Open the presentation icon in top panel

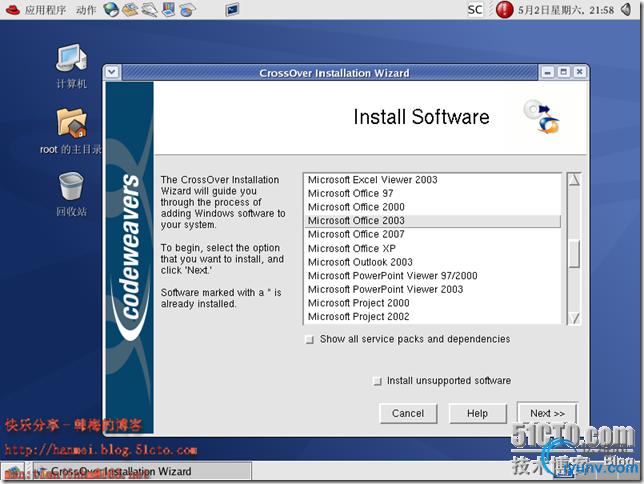click(168, 9)
